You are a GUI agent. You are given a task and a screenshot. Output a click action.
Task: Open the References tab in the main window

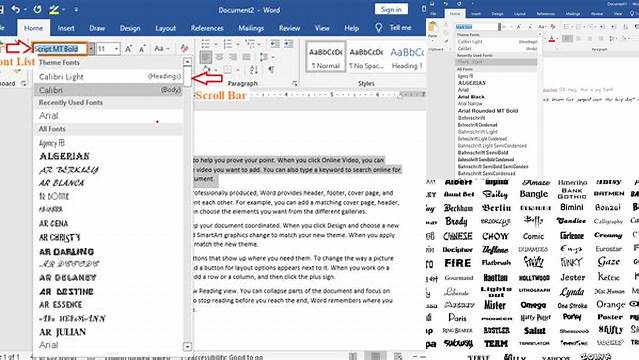pos(207,28)
